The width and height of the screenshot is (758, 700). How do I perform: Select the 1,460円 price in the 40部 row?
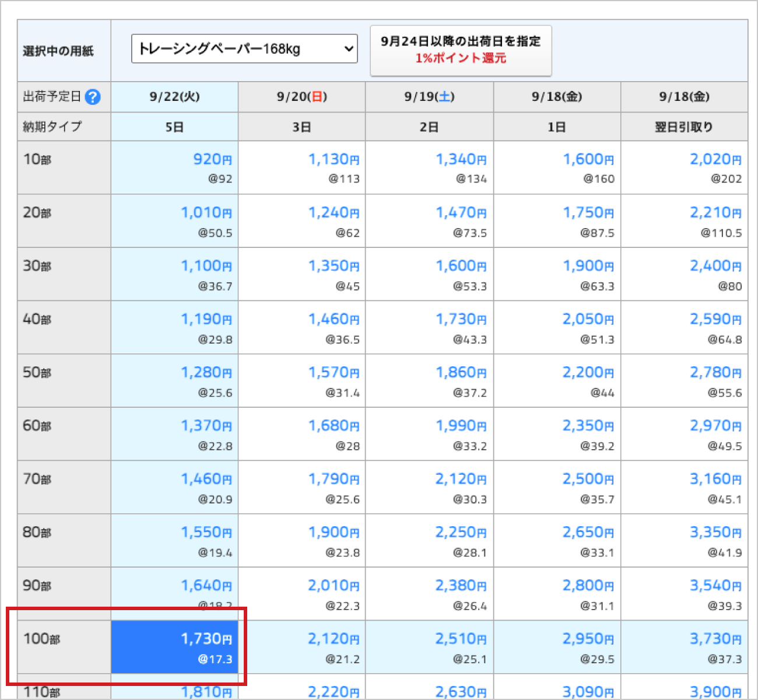click(302, 327)
